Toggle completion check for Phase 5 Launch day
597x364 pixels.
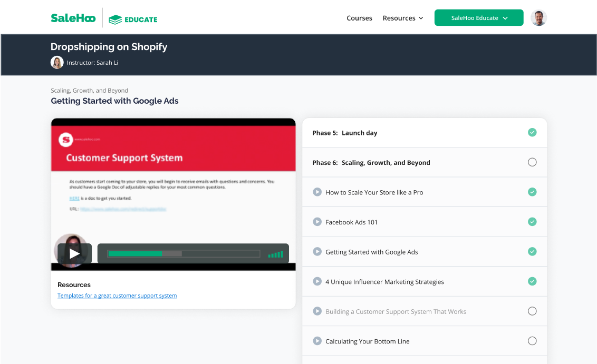pos(532,132)
